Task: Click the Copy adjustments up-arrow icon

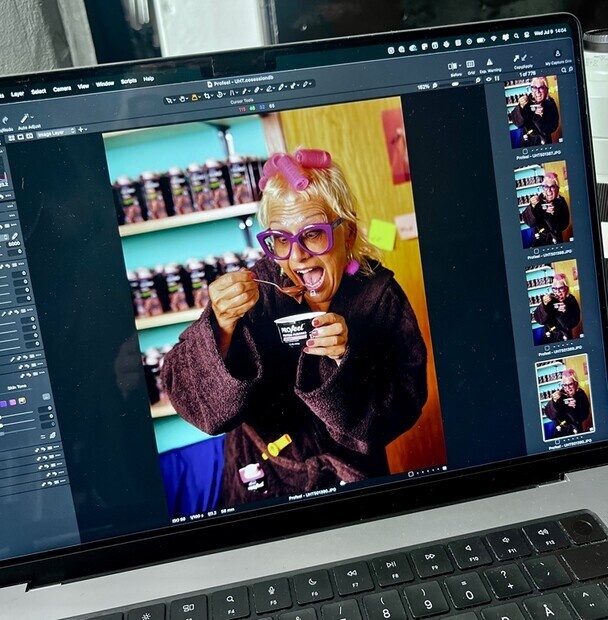Action: (516, 59)
